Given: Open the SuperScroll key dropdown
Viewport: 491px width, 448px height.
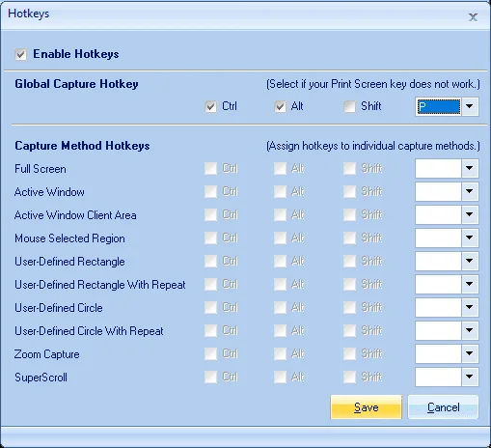Looking at the screenshot, I should [x=470, y=377].
